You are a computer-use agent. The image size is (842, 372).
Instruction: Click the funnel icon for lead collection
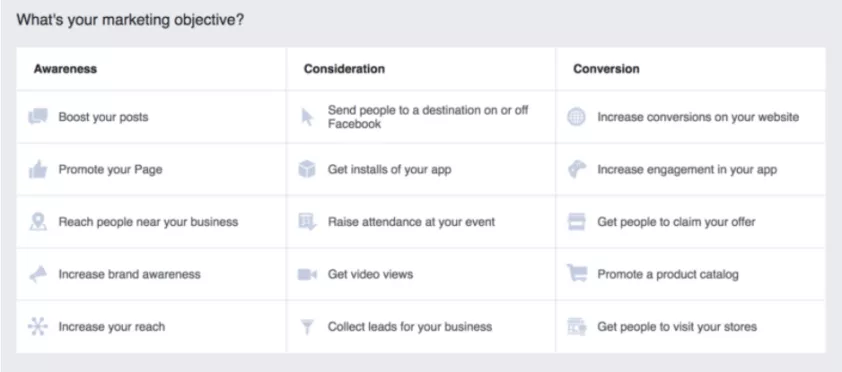pyautogui.click(x=307, y=326)
